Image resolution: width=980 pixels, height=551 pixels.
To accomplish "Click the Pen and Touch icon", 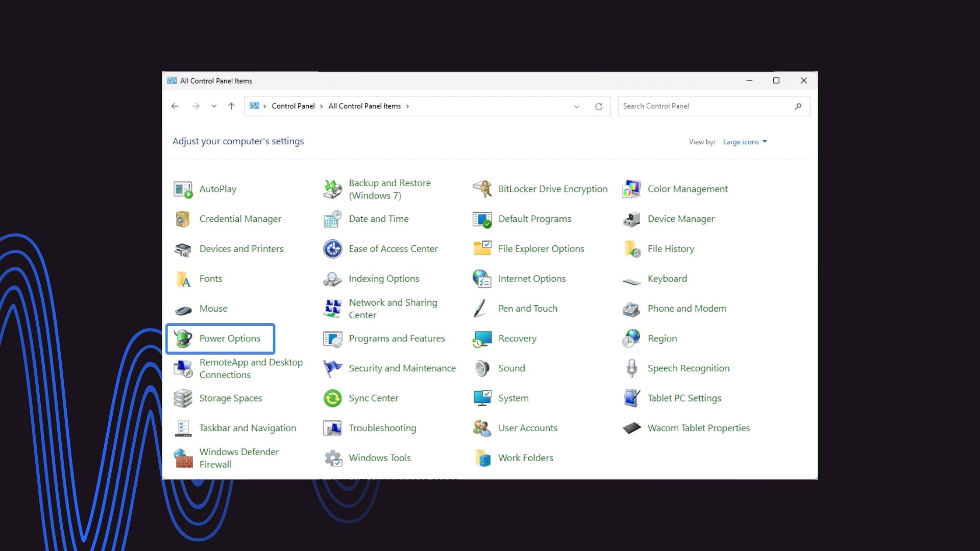I will point(481,309).
